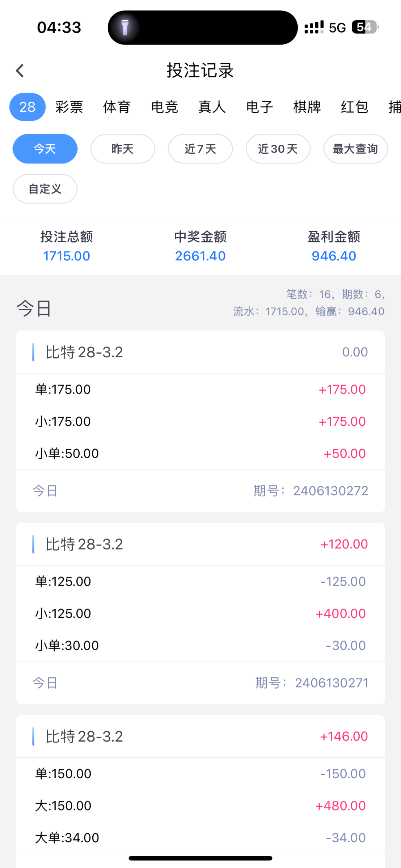Open bet record for period 2406130272
The image size is (401, 868).
[x=200, y=421]
